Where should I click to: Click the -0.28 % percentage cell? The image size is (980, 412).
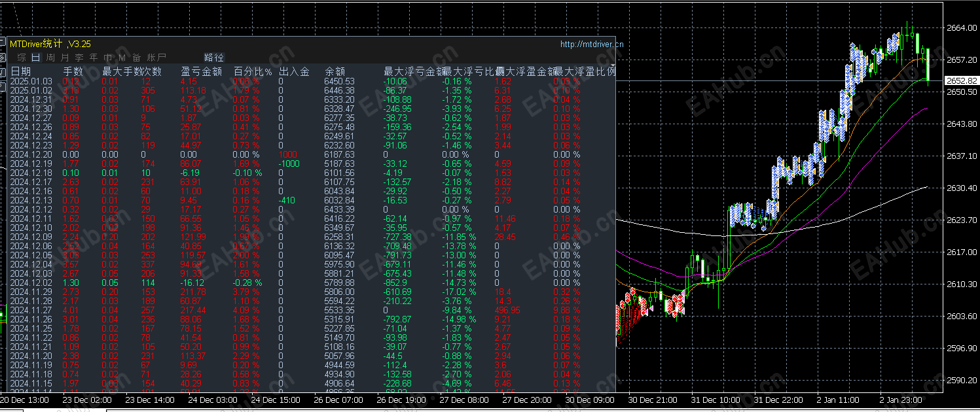(247, 283)
